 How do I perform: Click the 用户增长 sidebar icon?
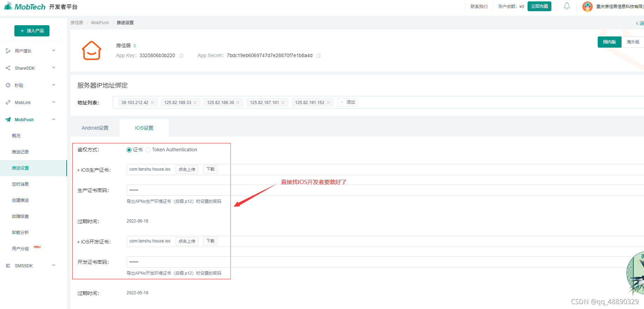coord(8,51)
